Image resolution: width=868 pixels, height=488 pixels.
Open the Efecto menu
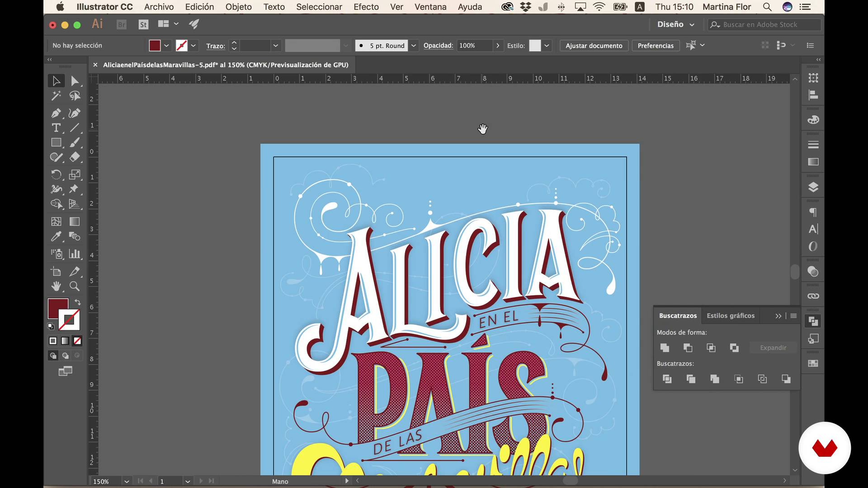coord(366,7)
